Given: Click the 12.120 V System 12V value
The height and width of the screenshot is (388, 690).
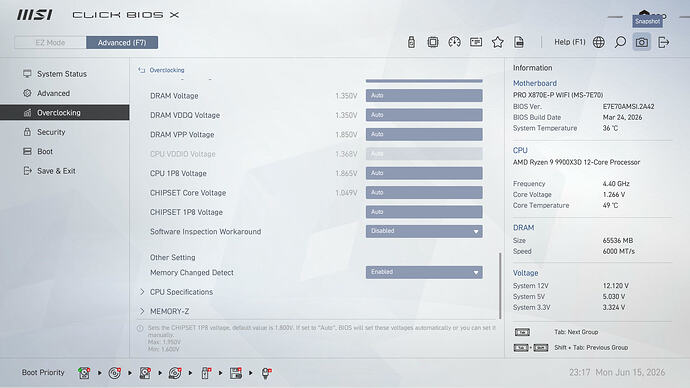Looking at the screenshot, I should coord(615,286).
